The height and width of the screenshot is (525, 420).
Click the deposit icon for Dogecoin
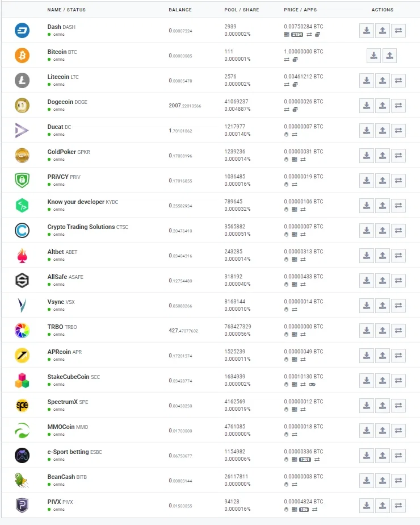367,106
